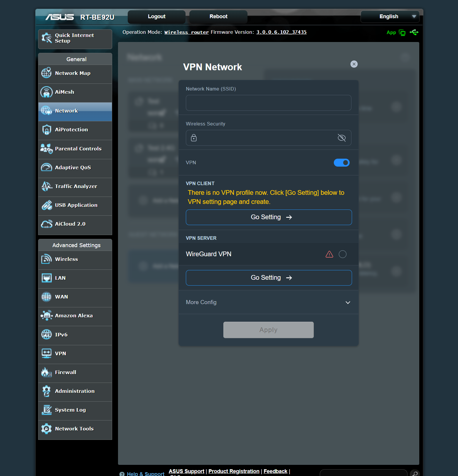The width and height of the screenshot is (458, 476).
Task: Open Quick Internet Setup wizard icon
Action: (x=46, y=38)
